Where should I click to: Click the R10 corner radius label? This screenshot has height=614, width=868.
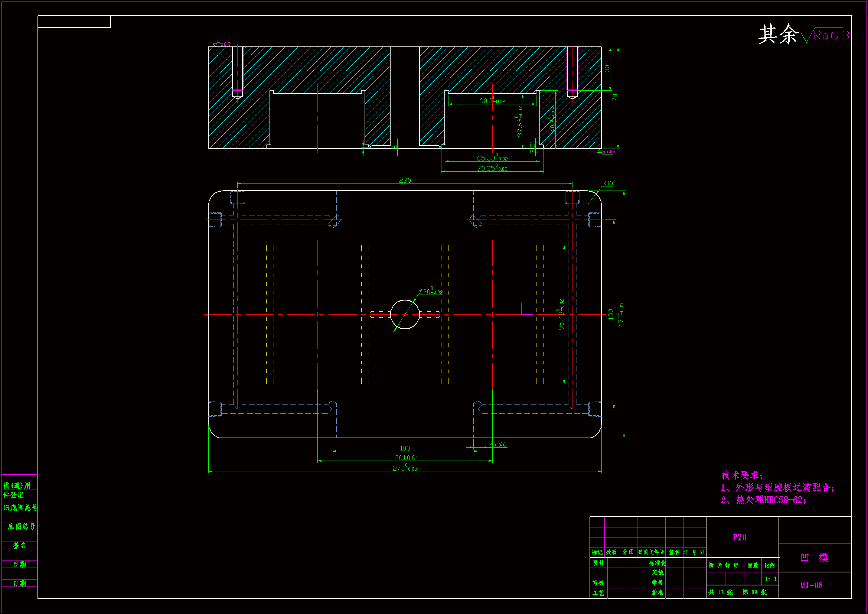[x=607, y=183]
